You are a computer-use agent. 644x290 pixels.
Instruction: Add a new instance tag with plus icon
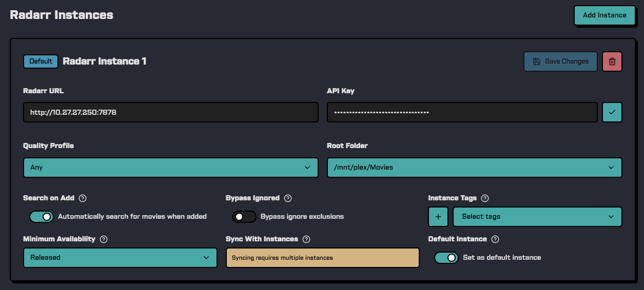(438, 217)
